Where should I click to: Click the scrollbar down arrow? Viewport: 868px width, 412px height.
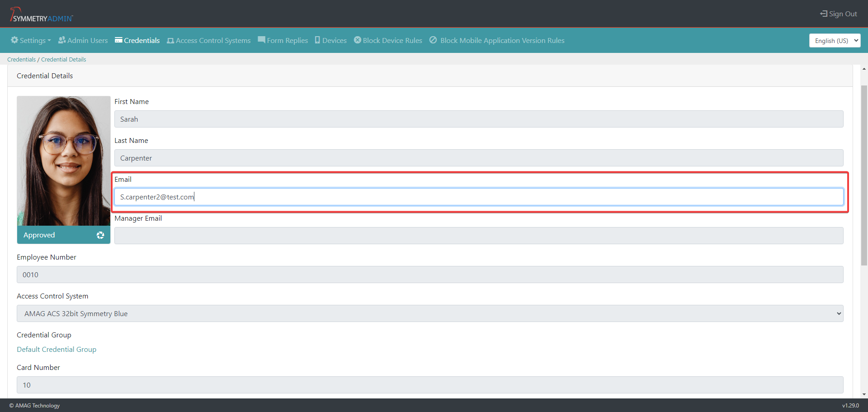[864, 394]
